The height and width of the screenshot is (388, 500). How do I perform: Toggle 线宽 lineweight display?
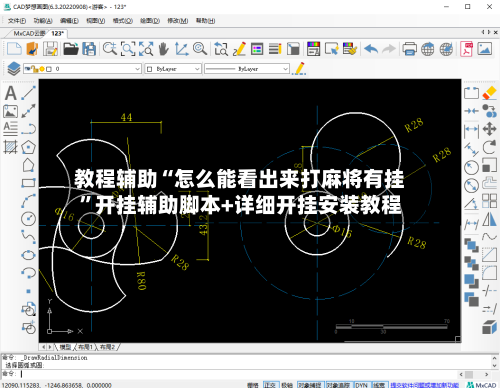click(379, 385)
